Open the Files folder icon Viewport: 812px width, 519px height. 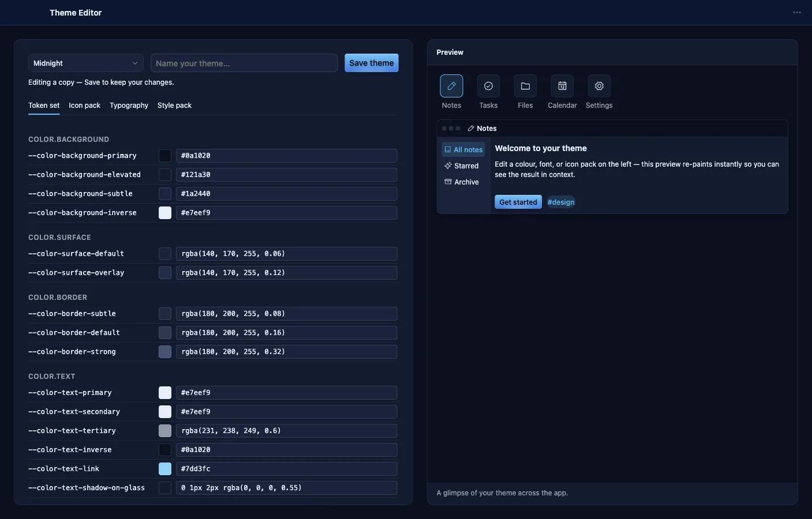525,86
